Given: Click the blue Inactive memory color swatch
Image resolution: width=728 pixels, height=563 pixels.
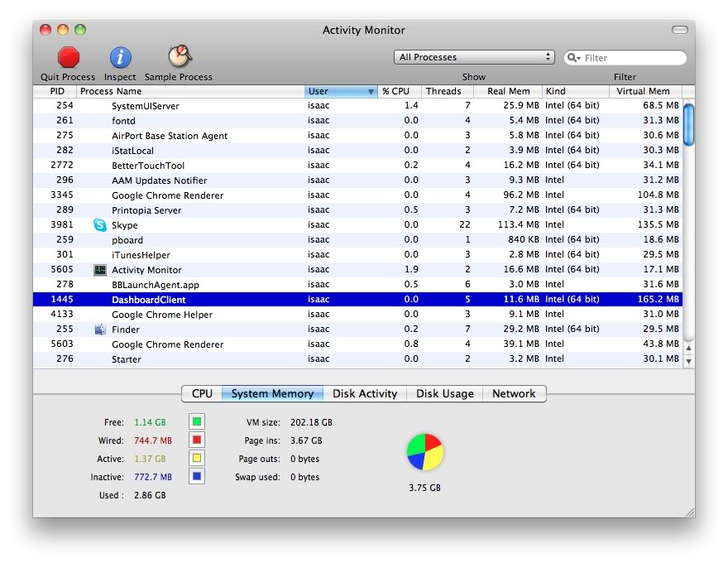Looking at the screenshot, I should [197, 476].
